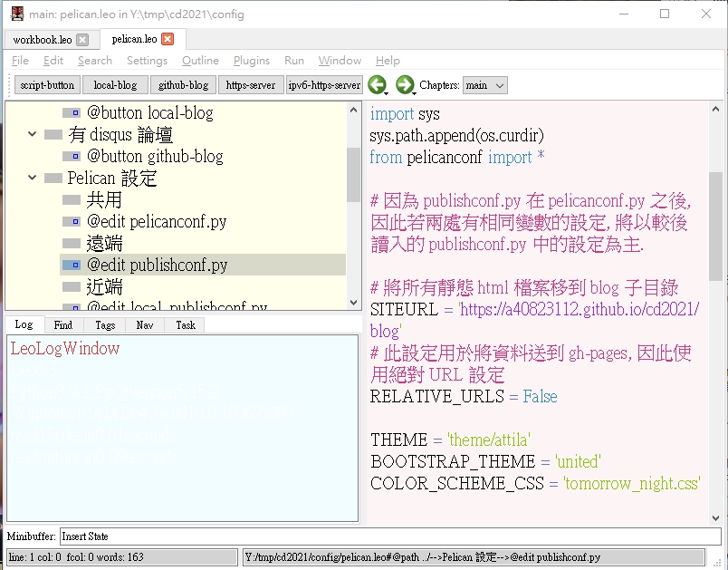Click the green forward arrow icon
Image resolution: width=728 pixels, height=570 pixels.
(405, 84)
